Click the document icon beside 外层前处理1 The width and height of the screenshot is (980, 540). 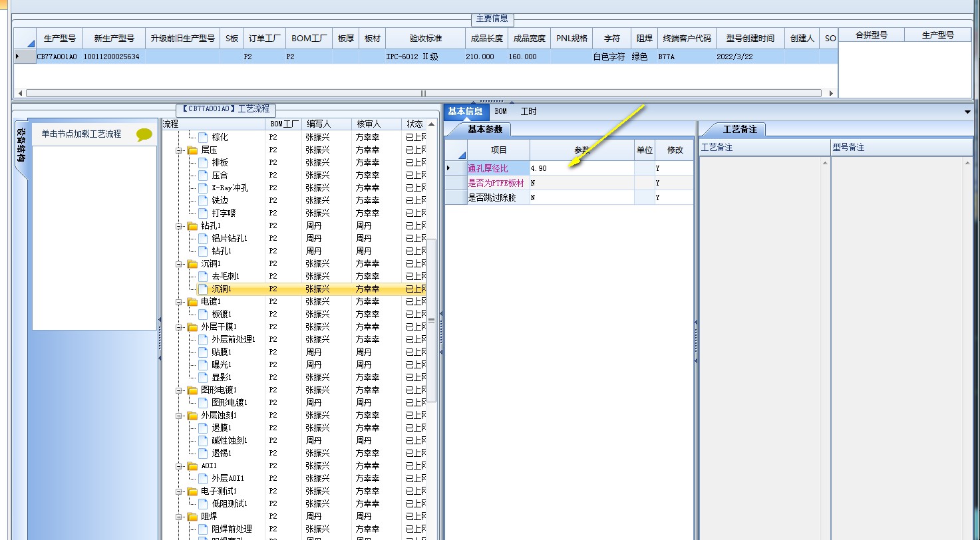pyautogui.click(x=203, y=339)
